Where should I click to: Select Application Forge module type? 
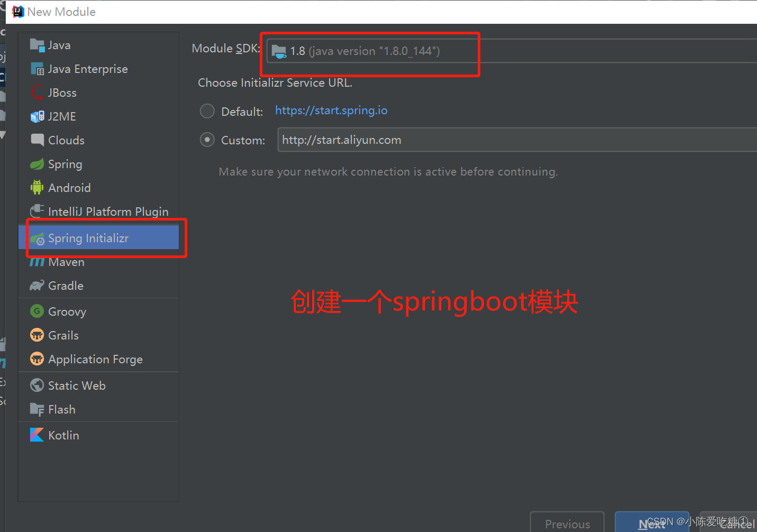pos(99,359)
